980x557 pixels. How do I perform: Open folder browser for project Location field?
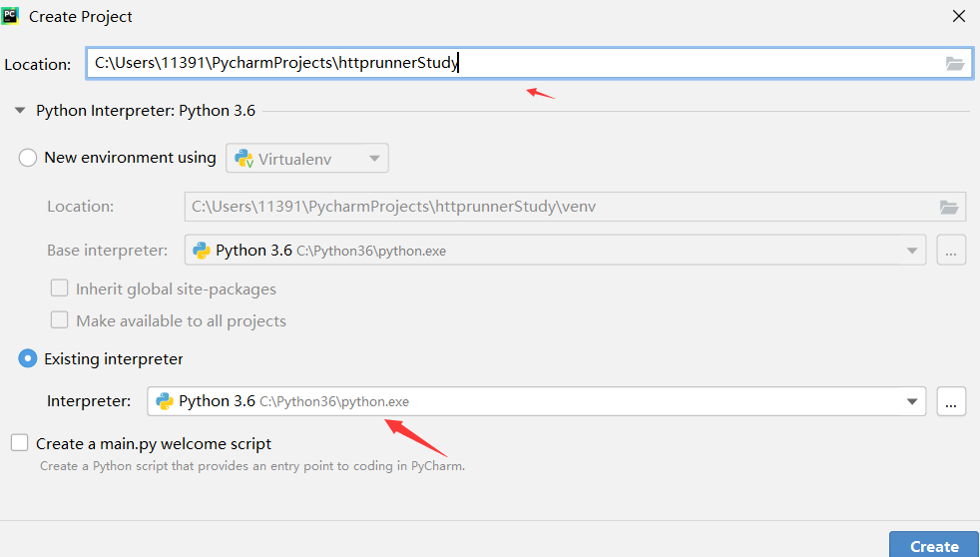[954, 63]
